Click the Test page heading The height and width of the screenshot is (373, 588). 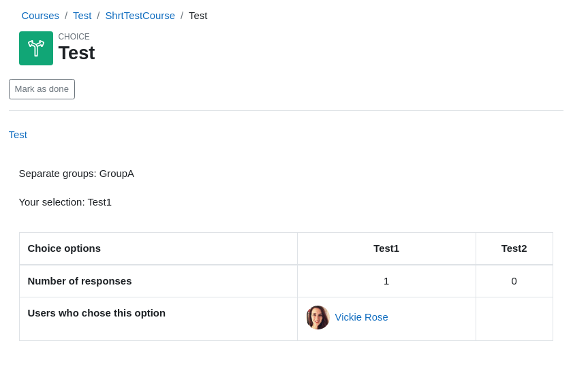76,53
